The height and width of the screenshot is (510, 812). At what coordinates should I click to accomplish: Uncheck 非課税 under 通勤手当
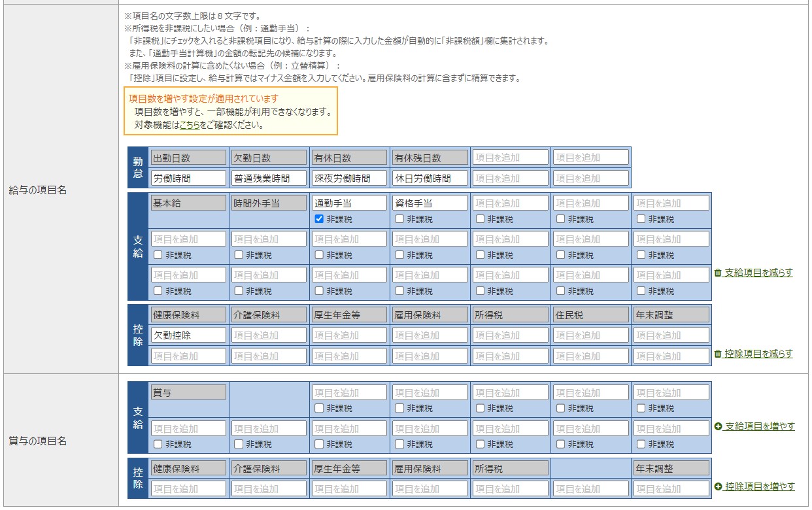pyautogui.click(x=319, y=219)
